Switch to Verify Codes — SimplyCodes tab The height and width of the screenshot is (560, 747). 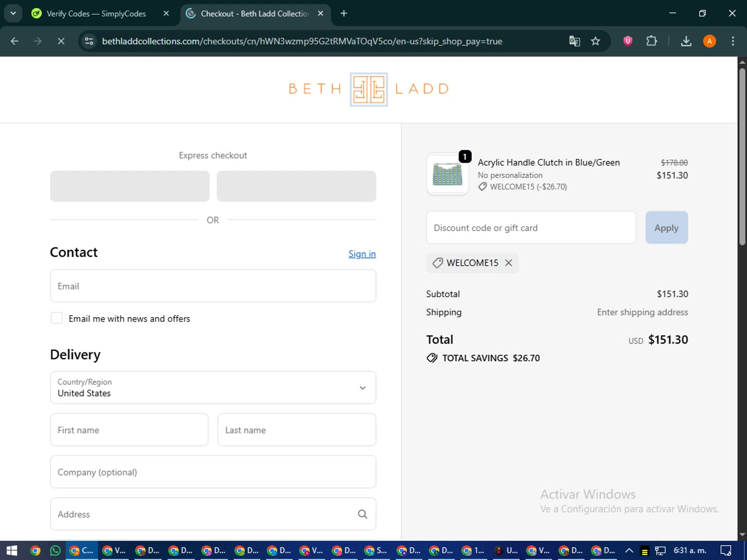click(x=96, y=13)
